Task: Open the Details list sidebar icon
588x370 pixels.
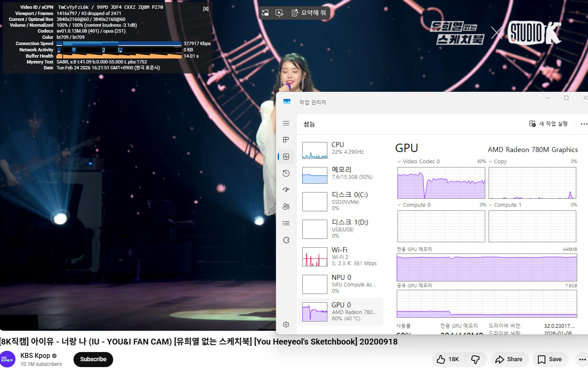Action: click(286, 223)
